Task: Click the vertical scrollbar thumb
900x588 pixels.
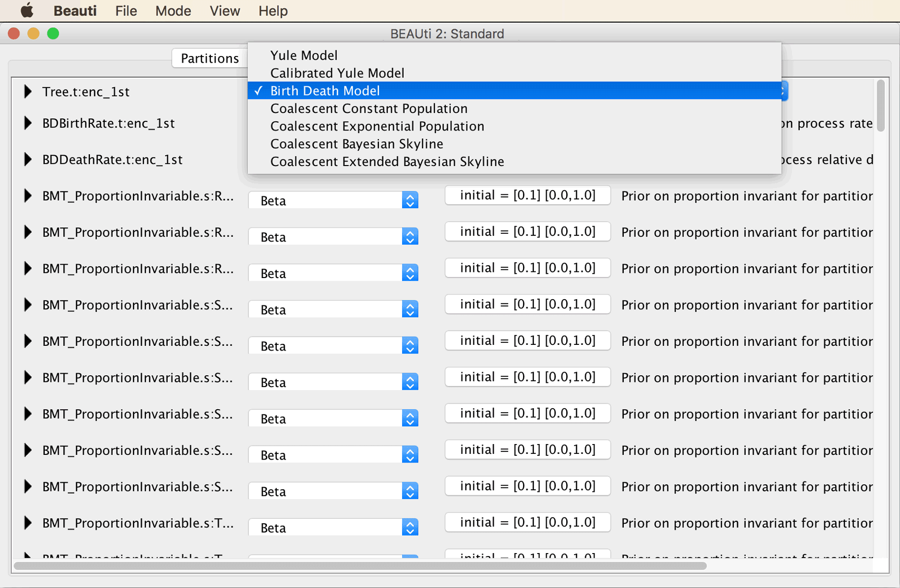Action: 881,105
